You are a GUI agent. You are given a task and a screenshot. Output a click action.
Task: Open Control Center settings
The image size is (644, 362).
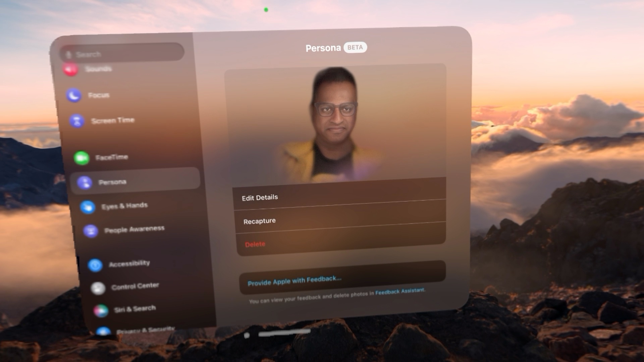click(x=135, y=285)
